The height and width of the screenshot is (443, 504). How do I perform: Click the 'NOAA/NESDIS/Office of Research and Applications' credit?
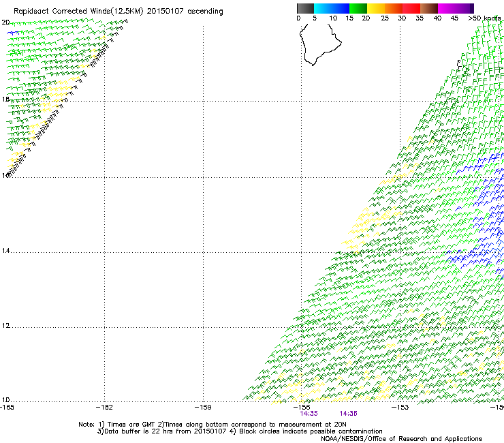401,439
